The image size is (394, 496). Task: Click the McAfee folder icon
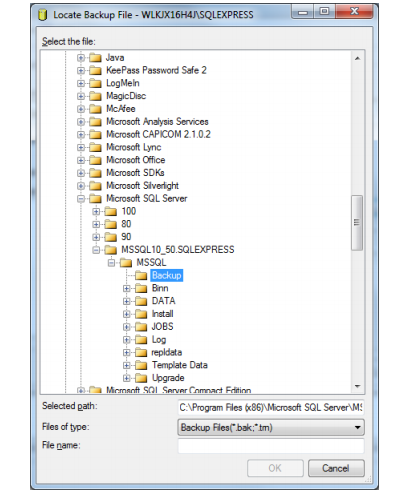tap(95, 109)
